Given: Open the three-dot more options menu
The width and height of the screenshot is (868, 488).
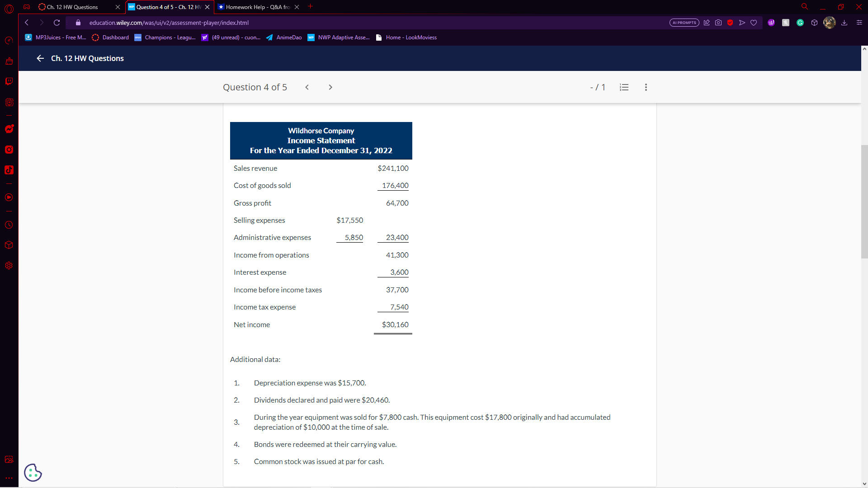Looking at the screenshot, I should (x=646, y=87).
